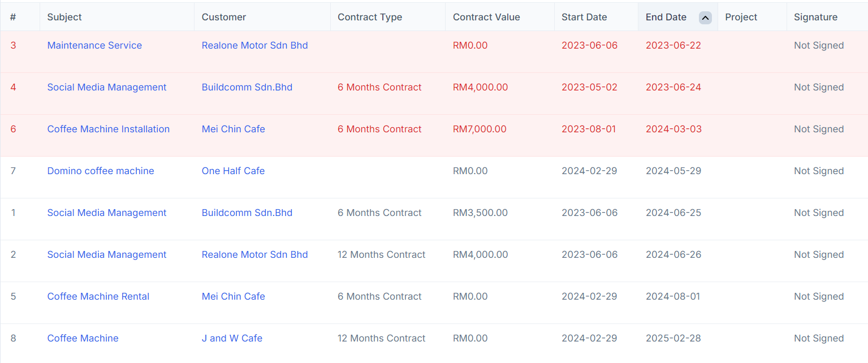This screenshot has height=363, width=868.
Task: Open Social Media Management contract number 4
Action: tap(107, 87)
